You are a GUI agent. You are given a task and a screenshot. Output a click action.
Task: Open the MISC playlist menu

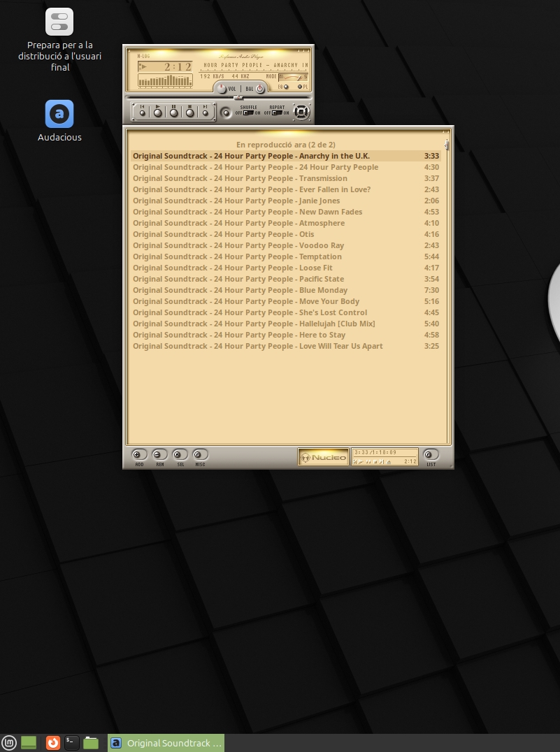[x=200, y=455]
